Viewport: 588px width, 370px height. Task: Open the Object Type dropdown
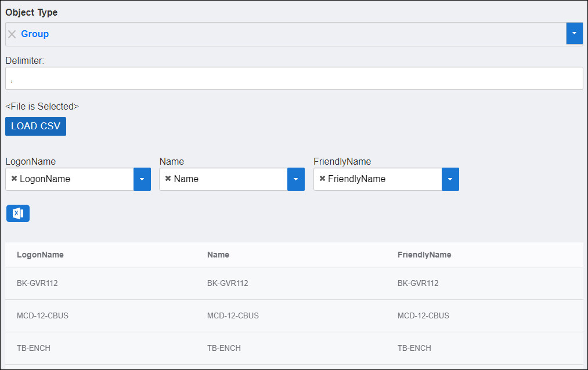(x=574, y=33)
